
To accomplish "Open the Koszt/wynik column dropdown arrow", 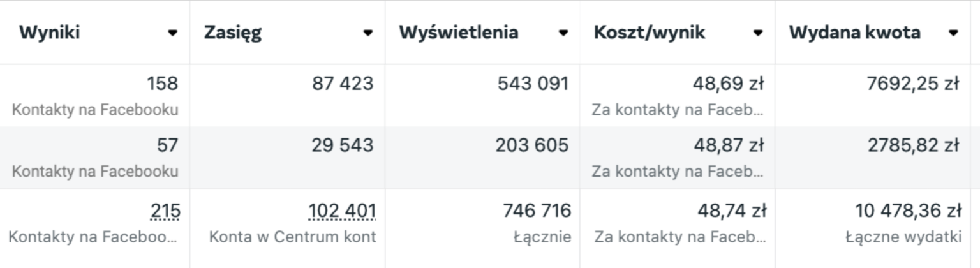I will (758, 33).
